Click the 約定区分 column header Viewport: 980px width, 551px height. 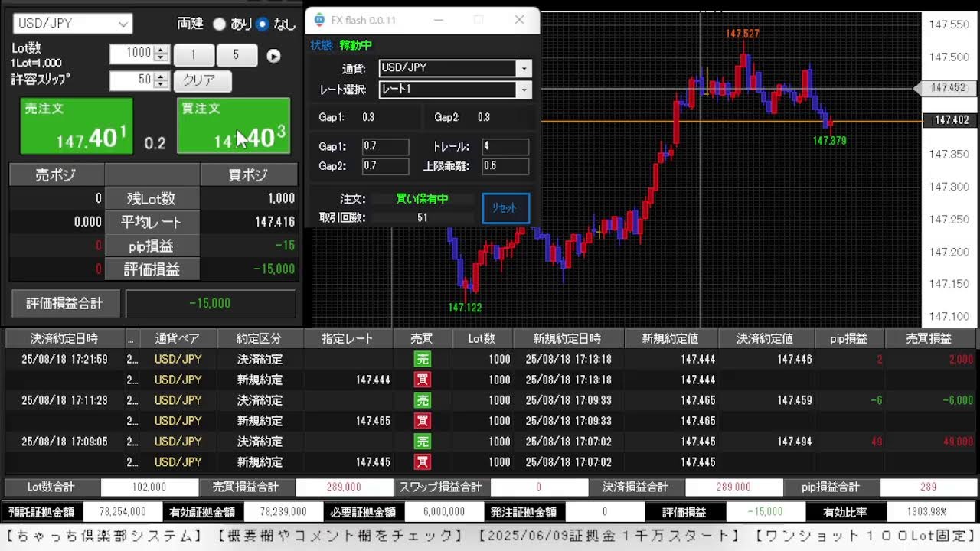pyautogui.click(x=260, y=338)
